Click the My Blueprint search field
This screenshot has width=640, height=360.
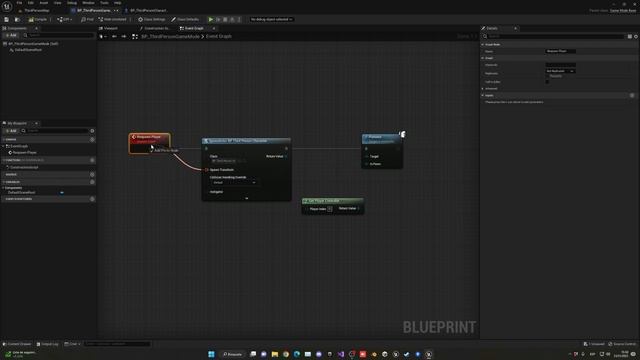coord(55,131)
